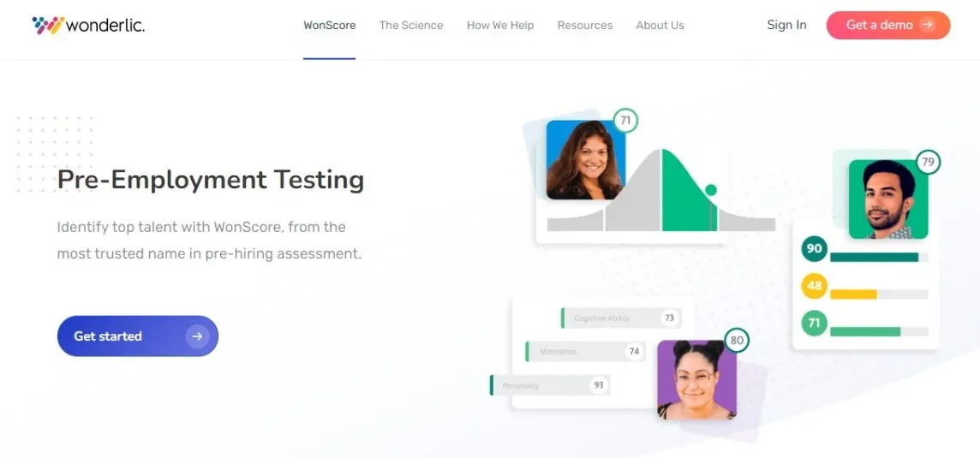This screenshot has width=980, height=458.
Task: Click the arrow icon in Get a demo
Action: (928, 25)
